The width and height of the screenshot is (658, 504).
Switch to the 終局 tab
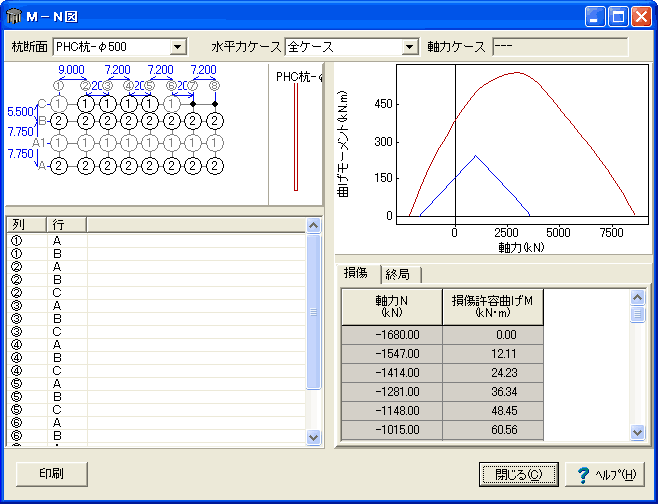(x=400, y=275)
